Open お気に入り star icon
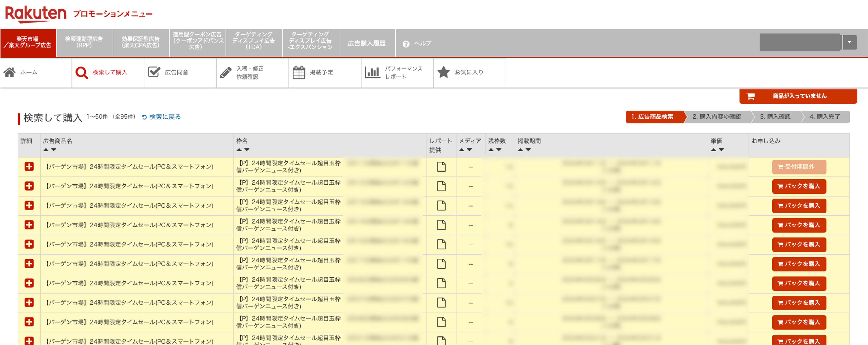This screenshot has width=868, height=345. [444, 72]
